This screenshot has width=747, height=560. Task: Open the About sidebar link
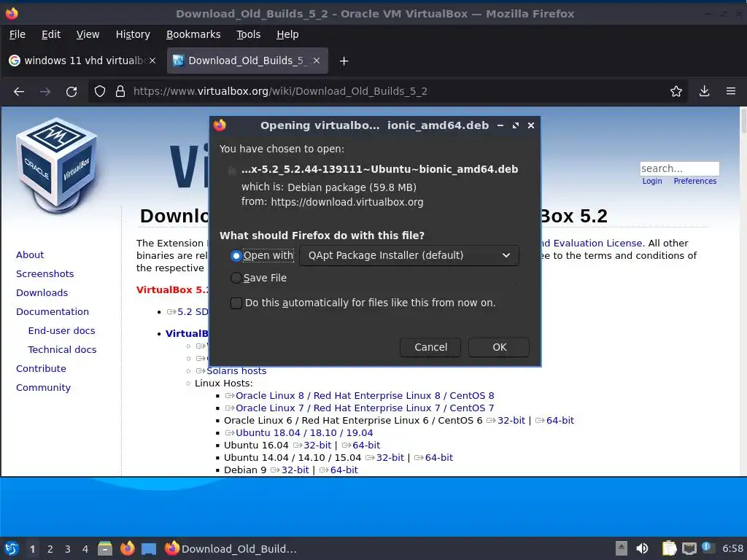coord(30,254)
